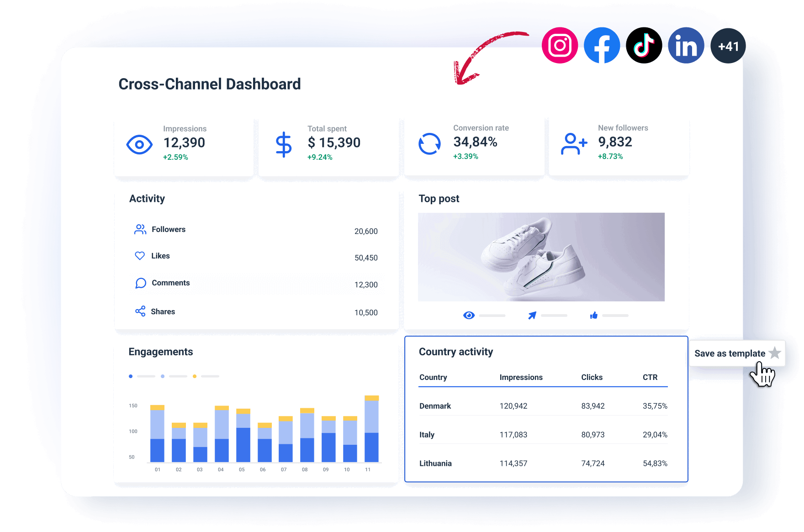Open the Instagram channel icon
Screen dimensions: 804x532
point(559,45)
